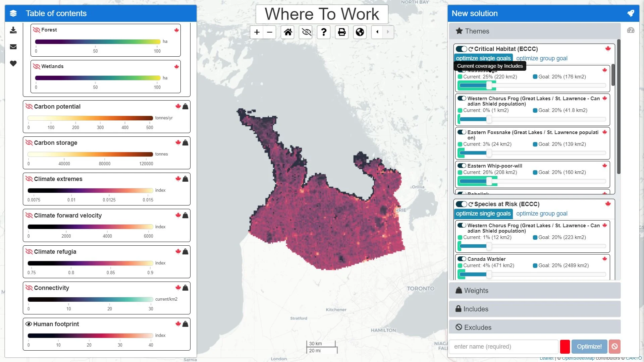Viewport: 644px width, 362px height.
Task: Click the help question mark icon
Action: tap(324, 32)
